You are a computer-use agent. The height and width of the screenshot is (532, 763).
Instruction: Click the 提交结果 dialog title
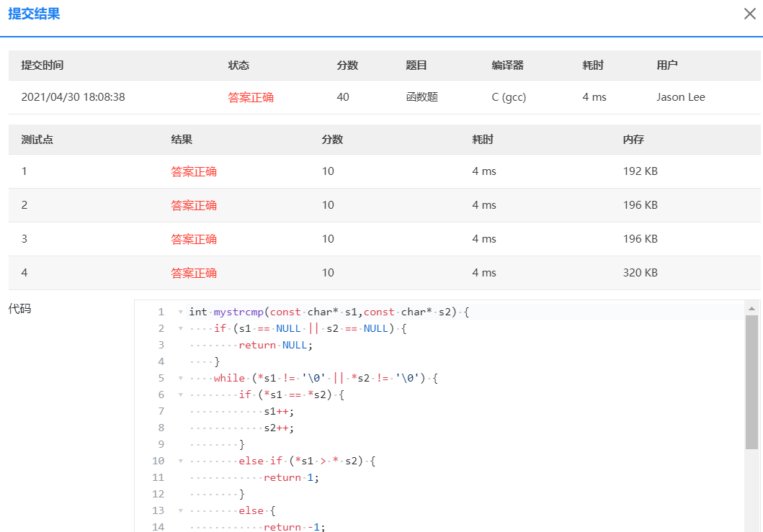[34, 14]
